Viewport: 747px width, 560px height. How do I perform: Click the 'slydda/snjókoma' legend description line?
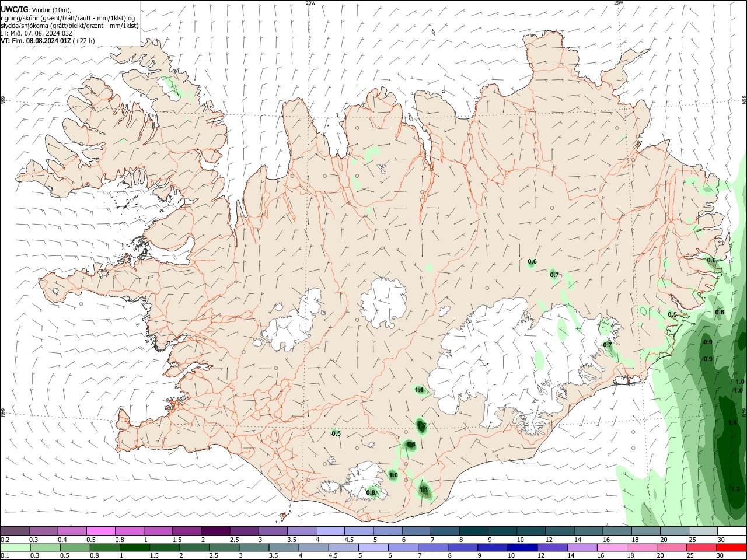[x=69, y=26]
